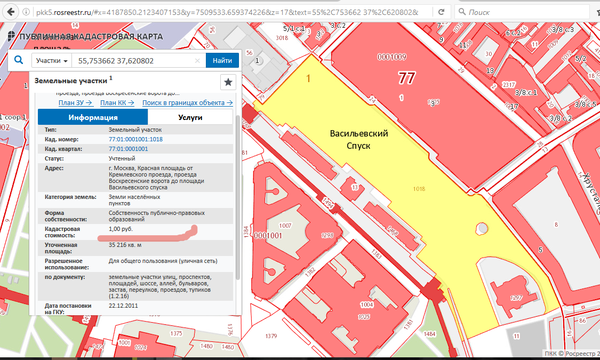Screen dimensions: 600x360
Task: Click the large 77 region label on map
Action: point(406,78)
